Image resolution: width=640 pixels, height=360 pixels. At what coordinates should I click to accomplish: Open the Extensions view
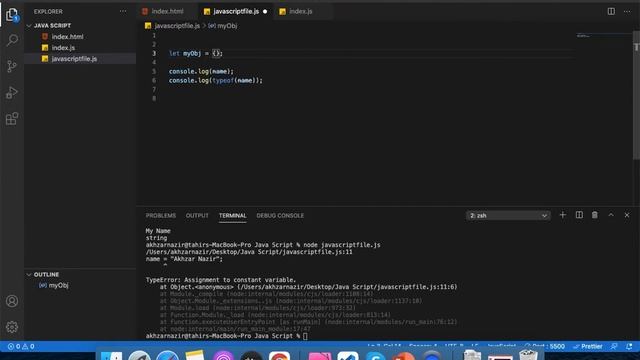pyautogui.click(x=12, y=119)
